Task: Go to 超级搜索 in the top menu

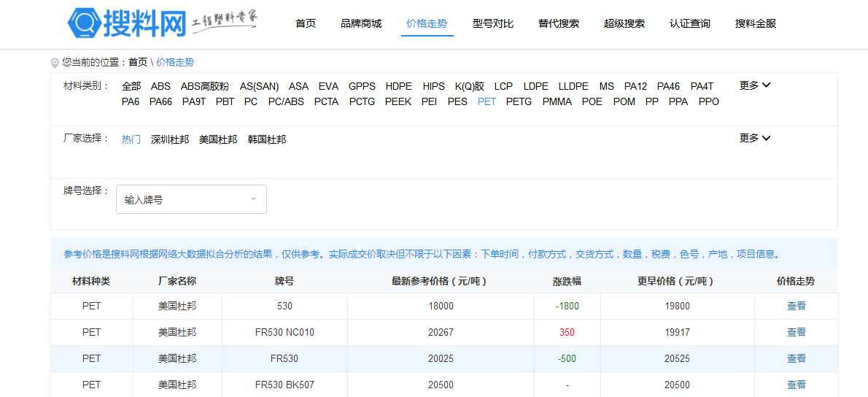Action: tap(624, 23)
